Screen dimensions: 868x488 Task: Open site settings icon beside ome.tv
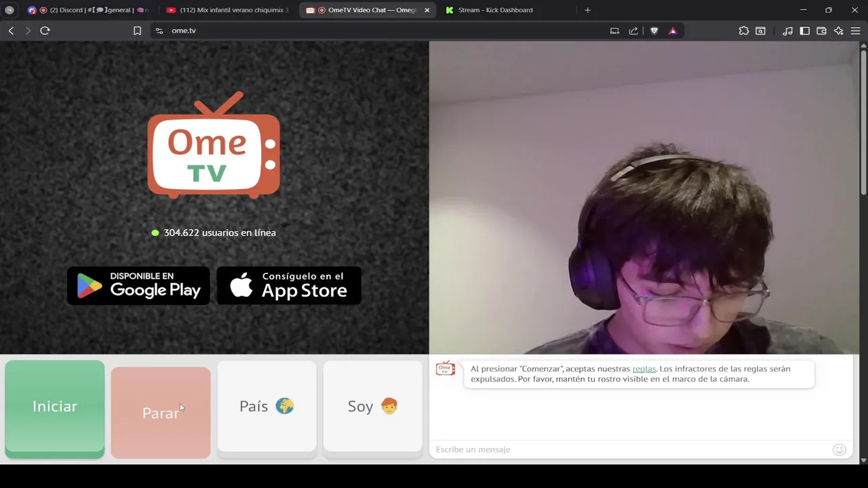(x=159, y=30)
